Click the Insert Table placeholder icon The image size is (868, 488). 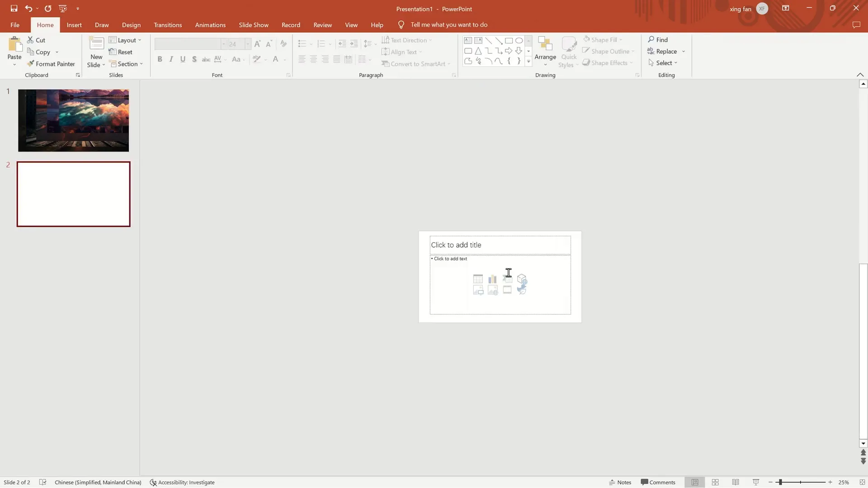[x=478, y=279]
